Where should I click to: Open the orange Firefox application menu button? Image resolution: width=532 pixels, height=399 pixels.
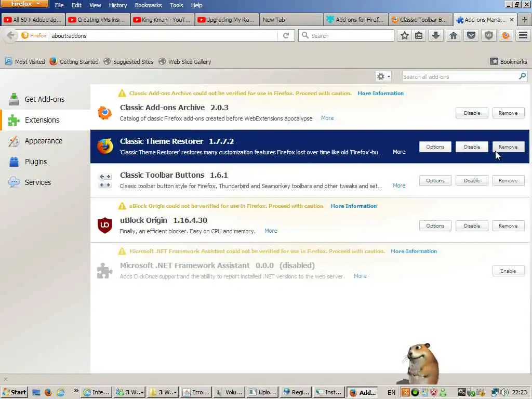coord(25,4)
